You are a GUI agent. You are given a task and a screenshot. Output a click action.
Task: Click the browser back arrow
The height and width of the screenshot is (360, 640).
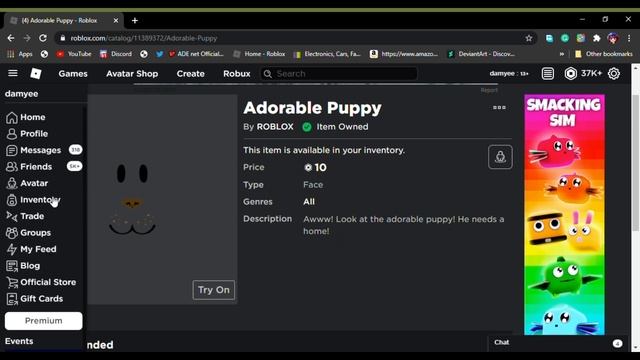point(11,38)
